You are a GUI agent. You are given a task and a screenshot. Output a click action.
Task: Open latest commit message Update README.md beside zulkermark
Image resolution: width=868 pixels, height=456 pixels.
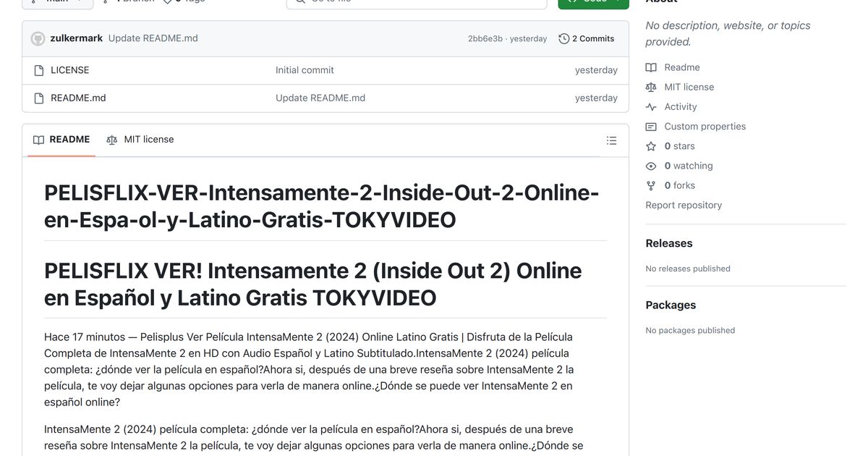[153, 38]
